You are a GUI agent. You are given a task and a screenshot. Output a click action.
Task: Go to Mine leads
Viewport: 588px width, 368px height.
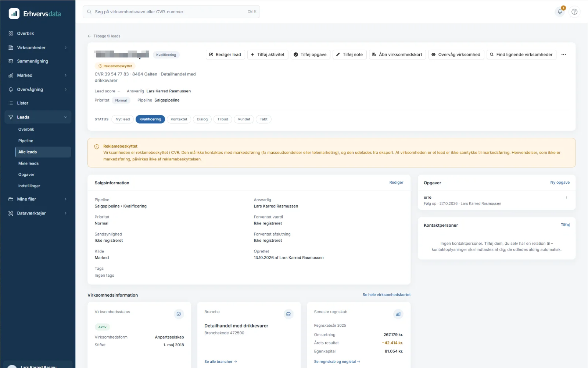pyautogui.click(x=28, y=163)
